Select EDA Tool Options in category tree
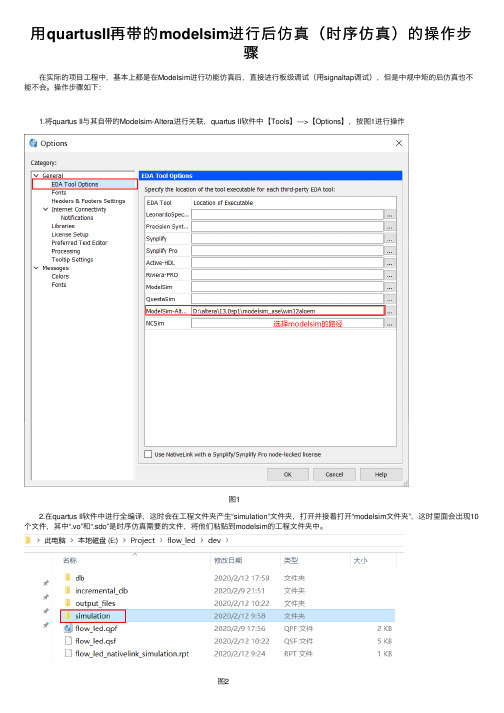This screenshot has height=713, width=504. tap(75, 184)
